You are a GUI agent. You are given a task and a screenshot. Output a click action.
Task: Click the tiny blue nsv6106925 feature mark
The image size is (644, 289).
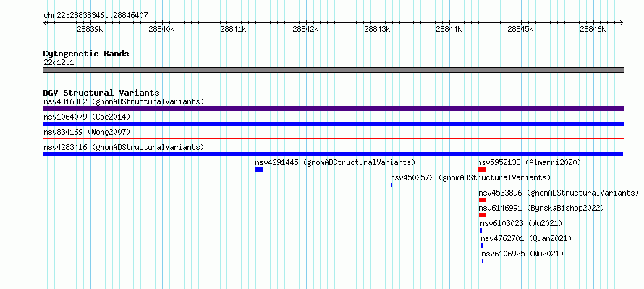coord(483,261)
